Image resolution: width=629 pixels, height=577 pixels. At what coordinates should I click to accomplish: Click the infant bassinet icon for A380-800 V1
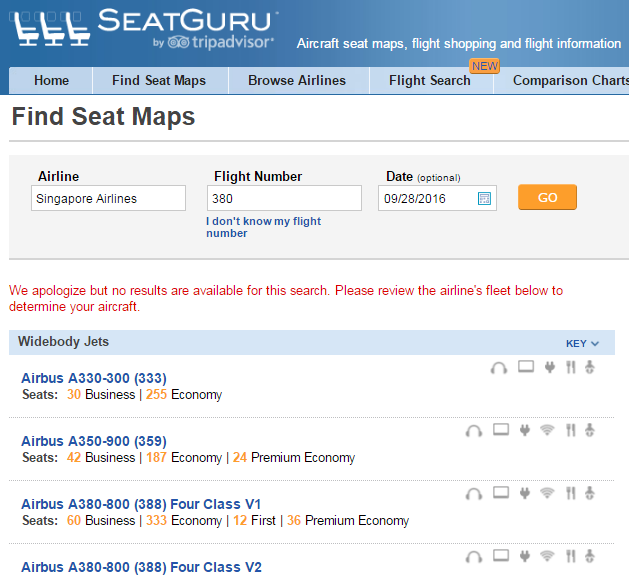pyautogui.click(x=589, y=494)
